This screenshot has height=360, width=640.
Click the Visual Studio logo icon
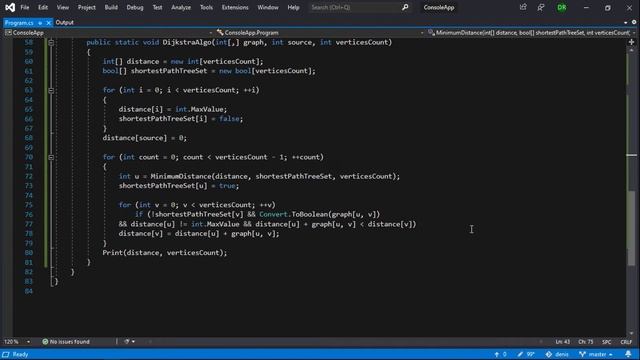[x=10, y=7]
